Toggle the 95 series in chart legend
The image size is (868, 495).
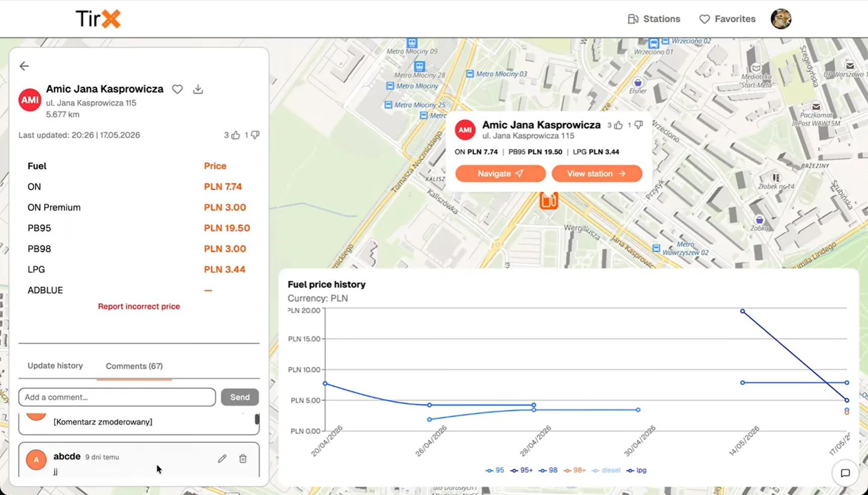coord(495,470)
